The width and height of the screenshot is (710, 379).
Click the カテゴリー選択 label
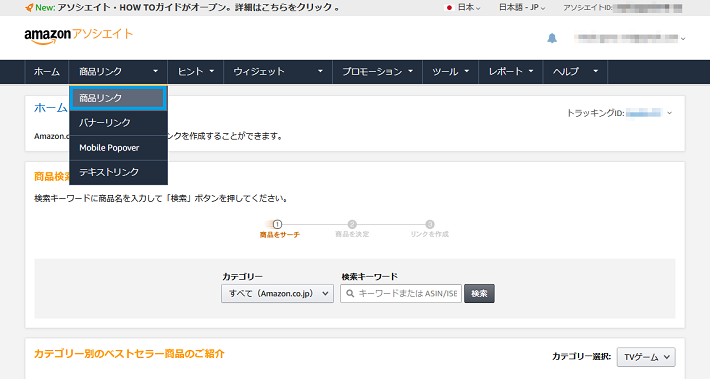[x=581, y=357]
